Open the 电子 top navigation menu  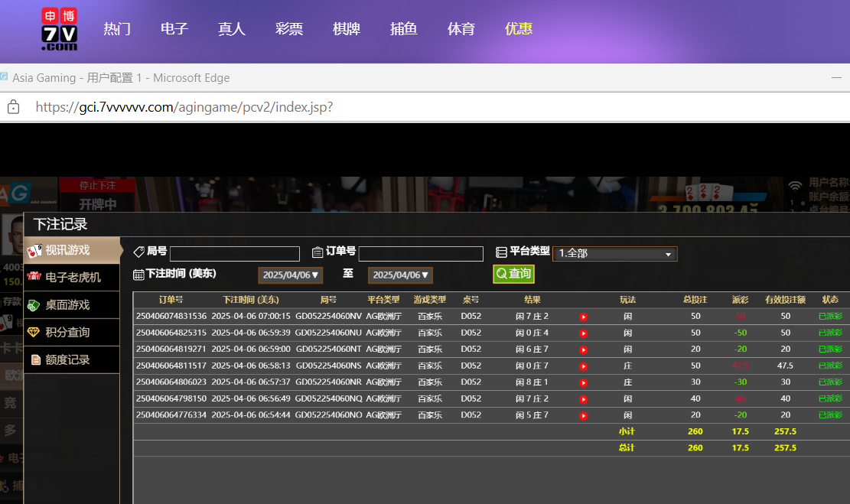(x=174, y=29)
